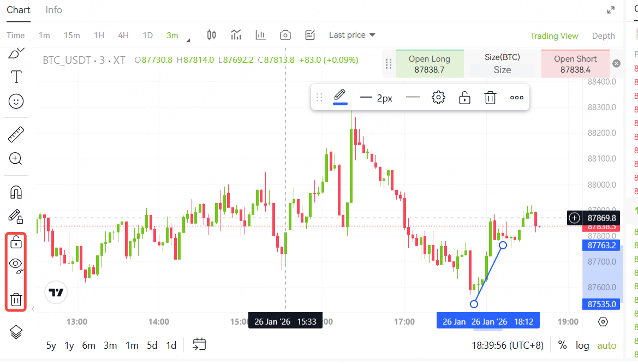Toggle lock all drawings in sidebar

16,242
